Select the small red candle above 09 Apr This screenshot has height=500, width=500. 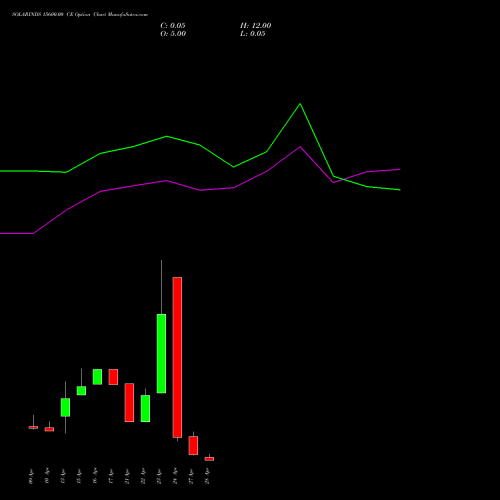(33, 427)
